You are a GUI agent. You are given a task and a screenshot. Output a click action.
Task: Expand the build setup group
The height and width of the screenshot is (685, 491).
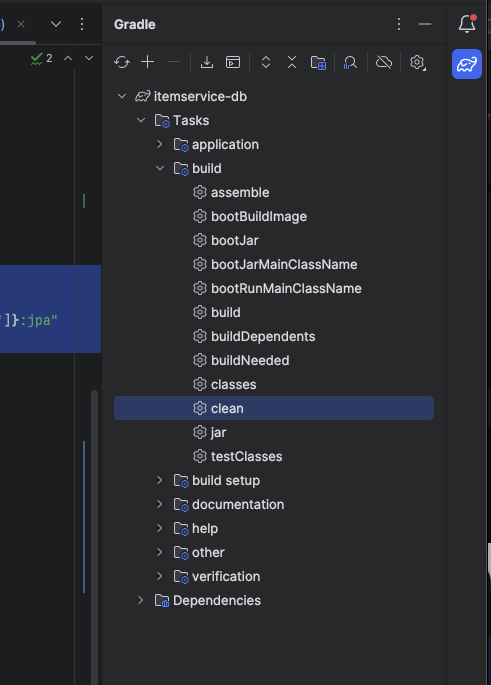point(160,480)
